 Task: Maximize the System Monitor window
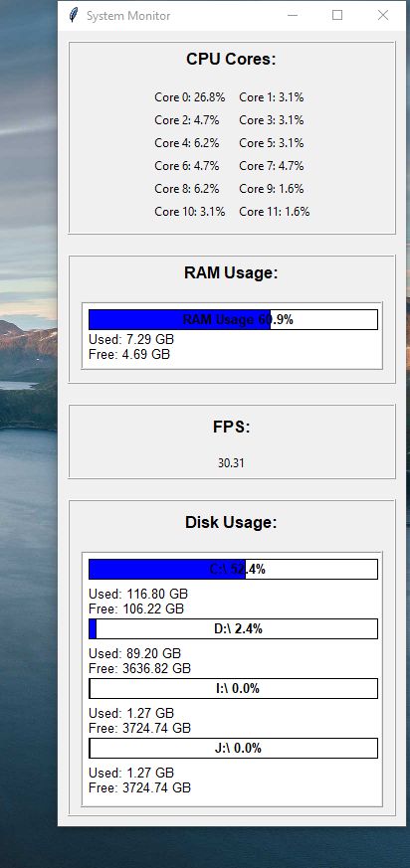coord(337,16)
